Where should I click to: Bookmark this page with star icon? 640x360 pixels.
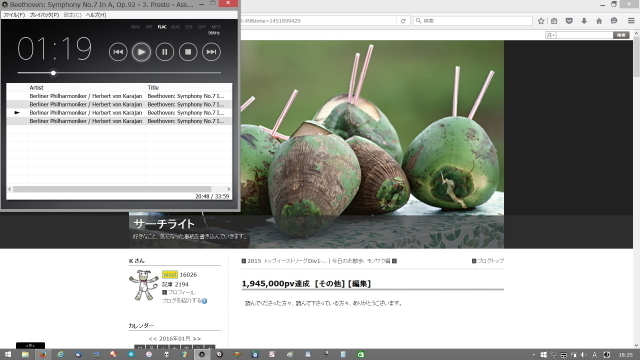coord(541,21)
